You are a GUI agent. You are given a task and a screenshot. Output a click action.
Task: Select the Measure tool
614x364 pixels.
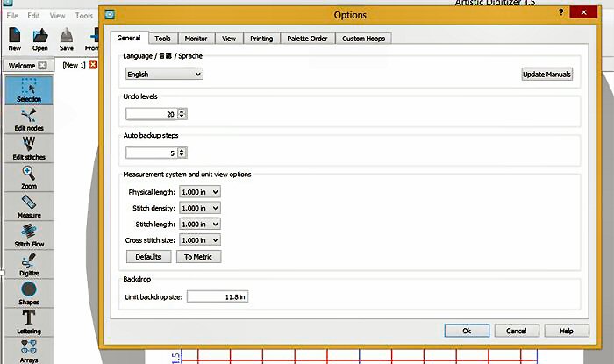tap(29, 207)
